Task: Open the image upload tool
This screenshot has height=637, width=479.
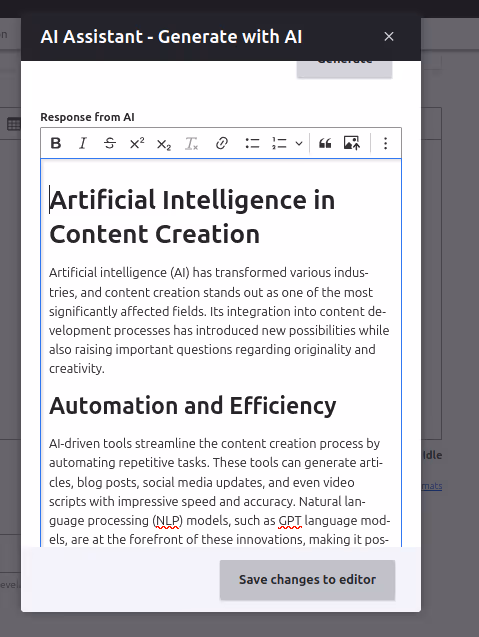Action: (x=352, y=143)
